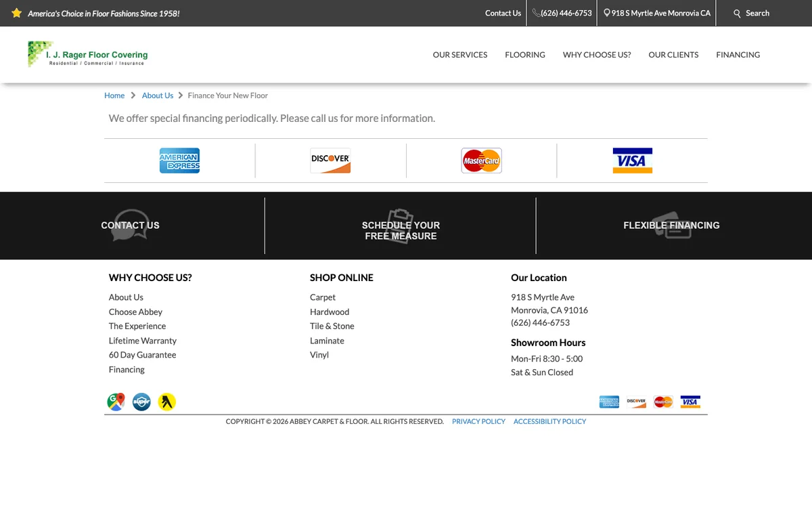Click the small Visa footer icon
The image size is (812, 508).
coord(690,402)
